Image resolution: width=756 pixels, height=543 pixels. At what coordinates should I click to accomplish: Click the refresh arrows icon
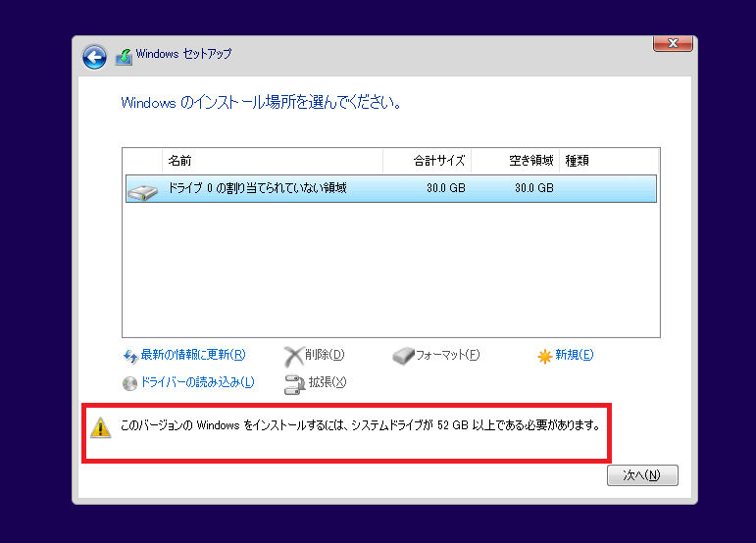130,356
